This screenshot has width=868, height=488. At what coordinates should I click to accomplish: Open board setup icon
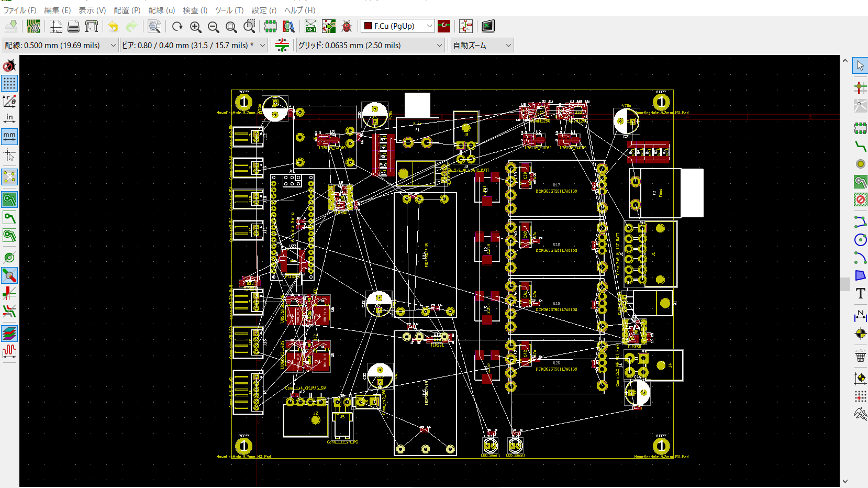pos(34,26)
